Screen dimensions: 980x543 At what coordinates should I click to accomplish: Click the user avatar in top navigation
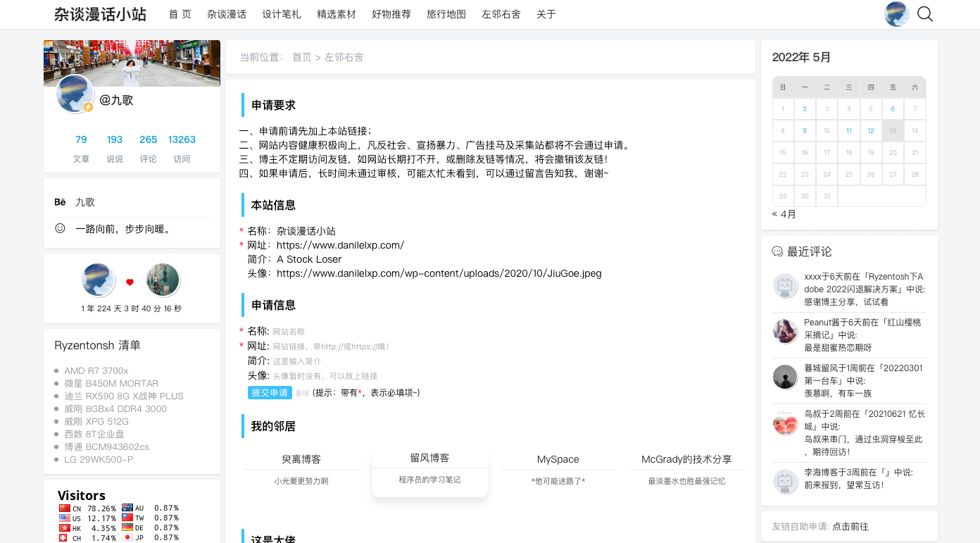(x=896, y=14)
